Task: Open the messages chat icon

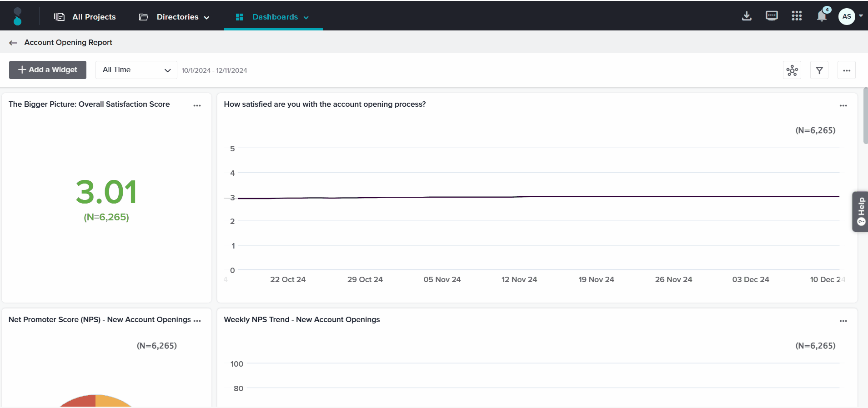Action: (772, 16)
